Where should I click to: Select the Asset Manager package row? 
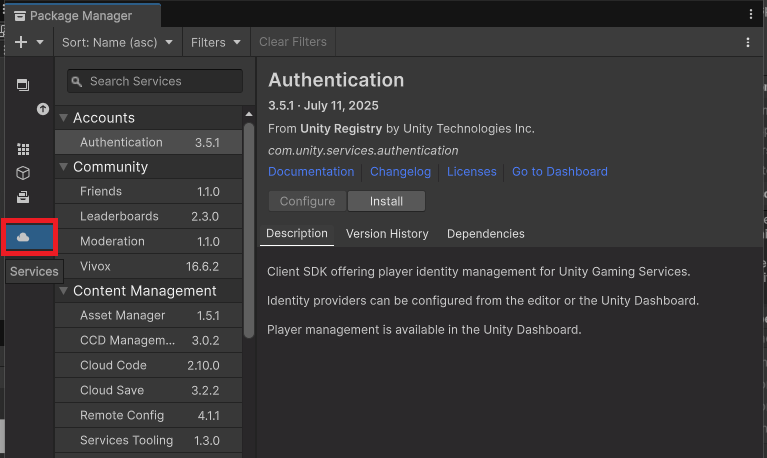point(149,316)
